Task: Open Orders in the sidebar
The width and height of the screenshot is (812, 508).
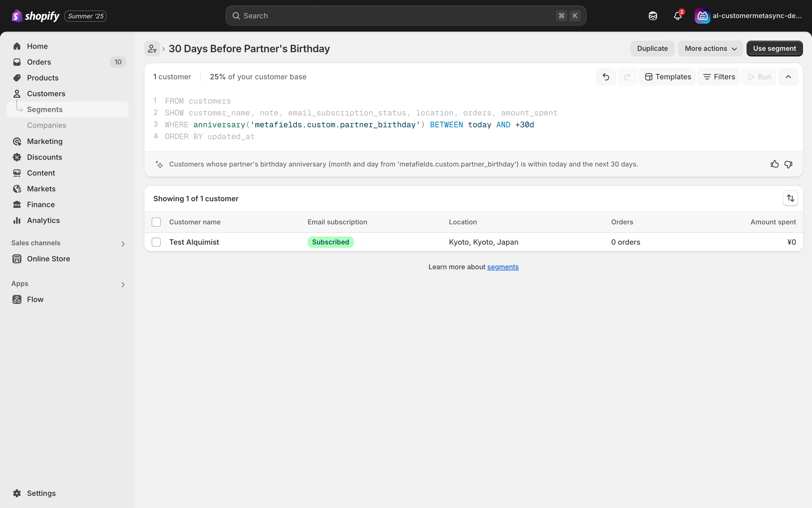Action: coord(67,62)
